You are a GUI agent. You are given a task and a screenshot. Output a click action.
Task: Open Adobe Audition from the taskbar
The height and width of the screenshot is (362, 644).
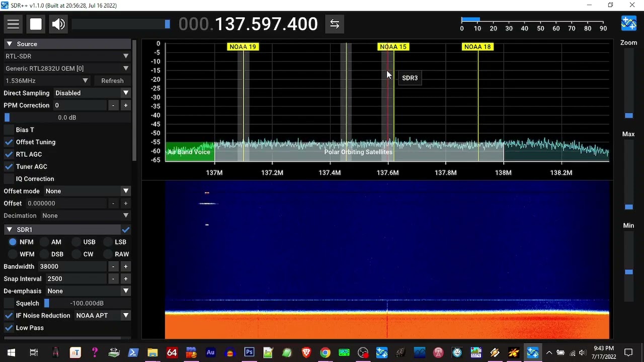point(211,352)
